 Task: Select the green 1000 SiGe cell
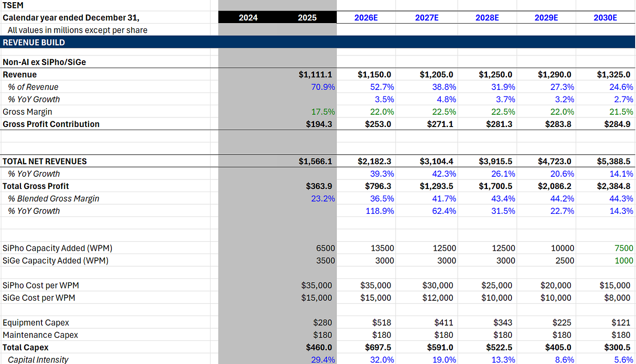(624, 261)
